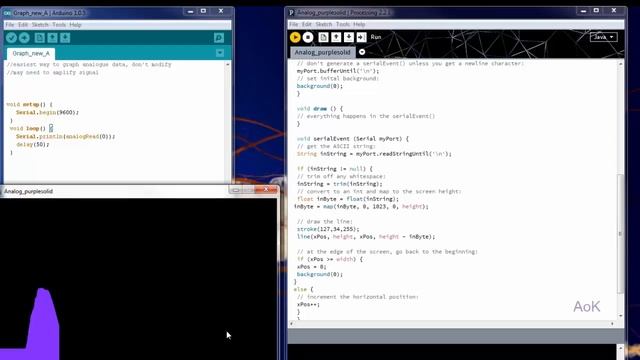Click Save sketch icon in Processing toolbar
Image resolution: width=640 pixels, height=360 pixels.
(349, 37)
